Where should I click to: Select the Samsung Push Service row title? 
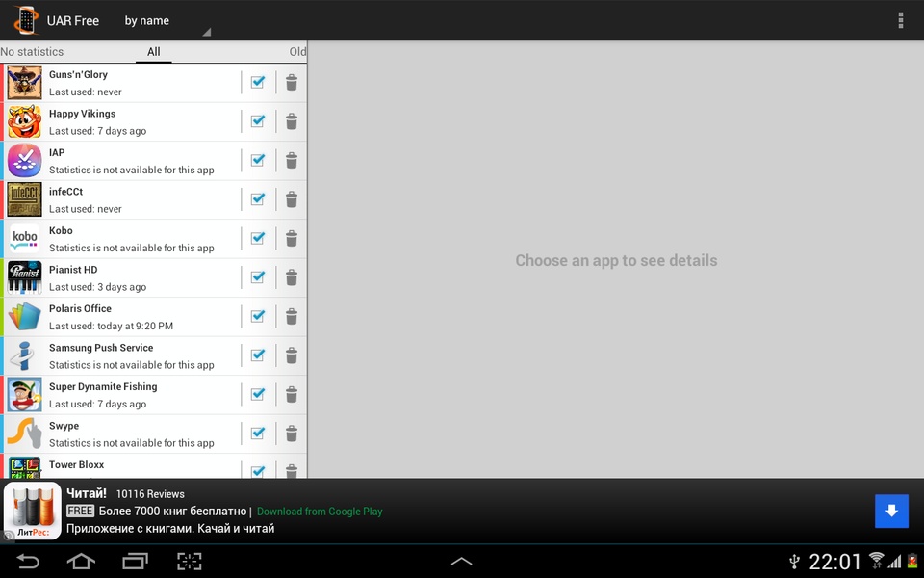click(x=101, y=348)
